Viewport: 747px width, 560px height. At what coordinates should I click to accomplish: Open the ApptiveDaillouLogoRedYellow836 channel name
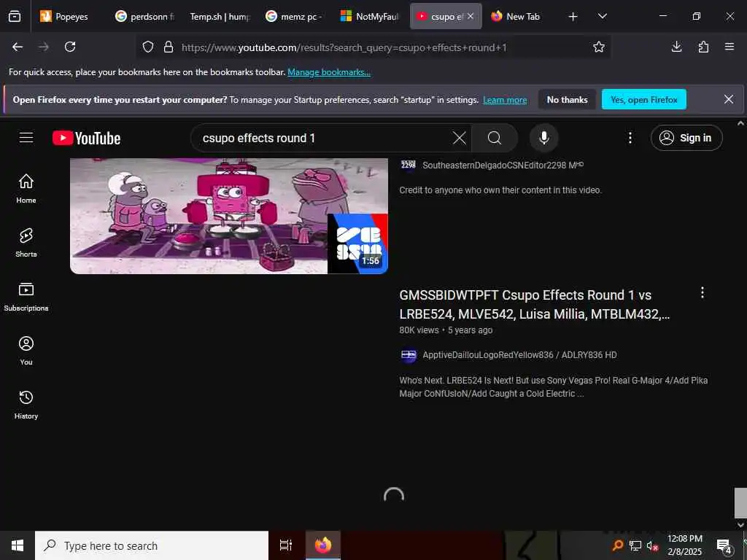[x=519, y=355]
